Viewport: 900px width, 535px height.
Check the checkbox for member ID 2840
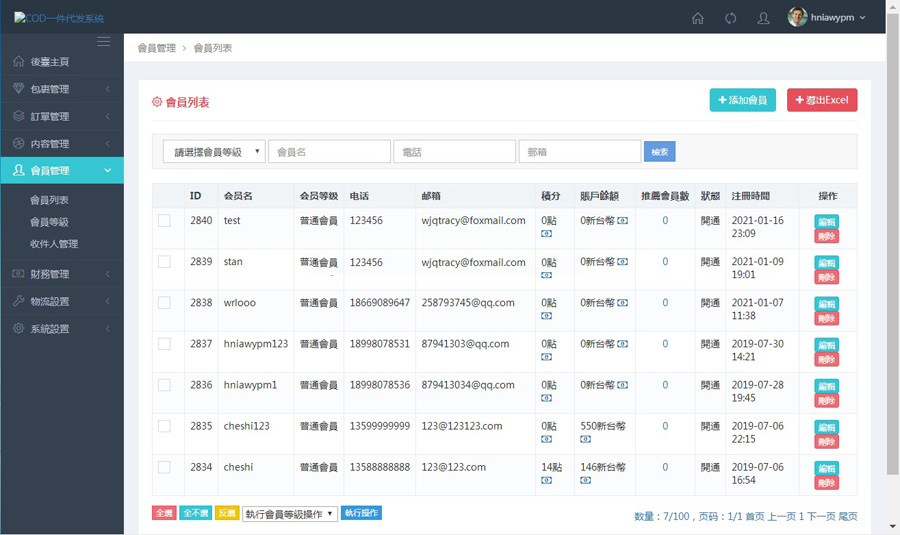coord(164,221)
